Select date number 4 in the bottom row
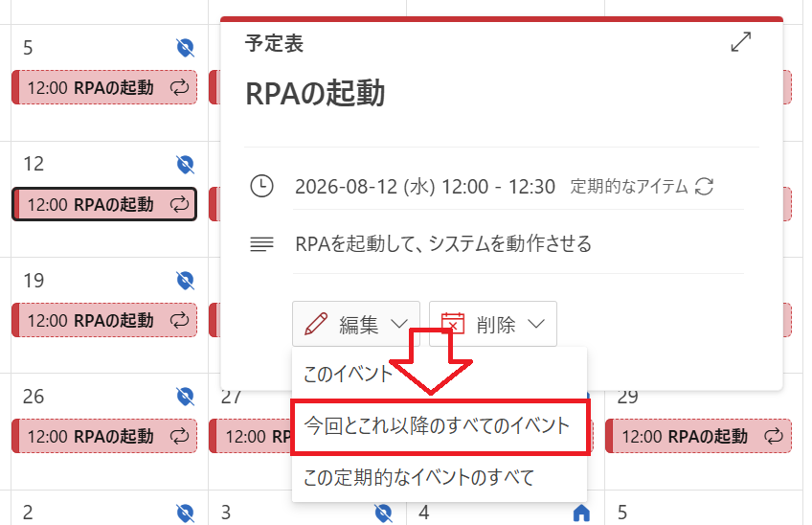Image resolution: width=812 pixels, height=525 pixels. click(424, 514)
